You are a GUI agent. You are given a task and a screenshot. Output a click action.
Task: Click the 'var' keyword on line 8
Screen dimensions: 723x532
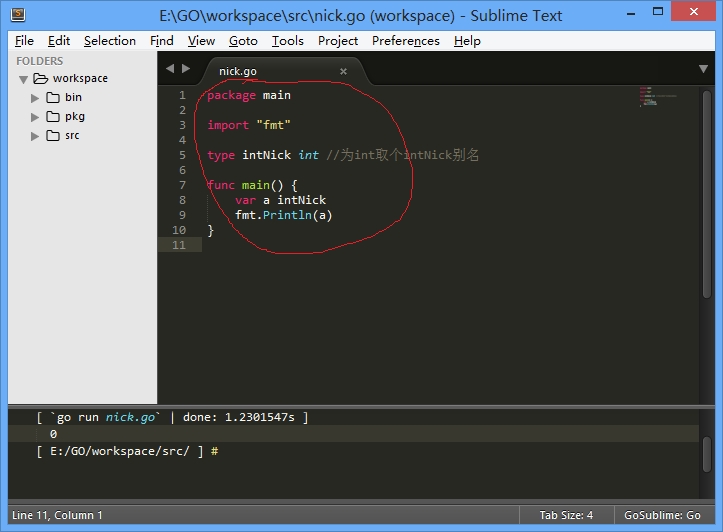[245, 201]
